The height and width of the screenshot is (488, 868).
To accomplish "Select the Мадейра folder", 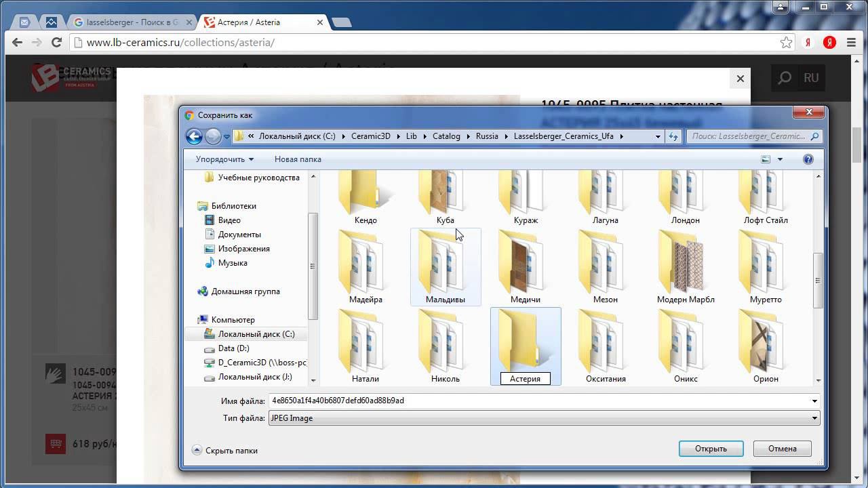I will 366,267.
